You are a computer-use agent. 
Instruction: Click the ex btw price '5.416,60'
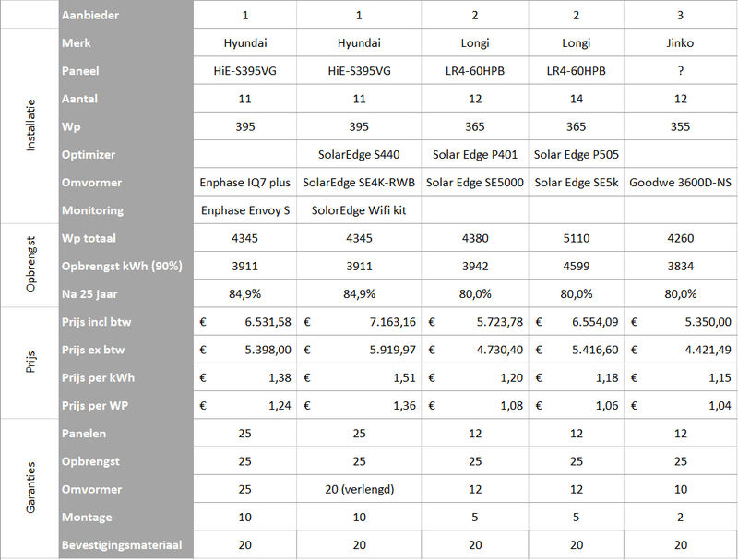click(576, 350)
